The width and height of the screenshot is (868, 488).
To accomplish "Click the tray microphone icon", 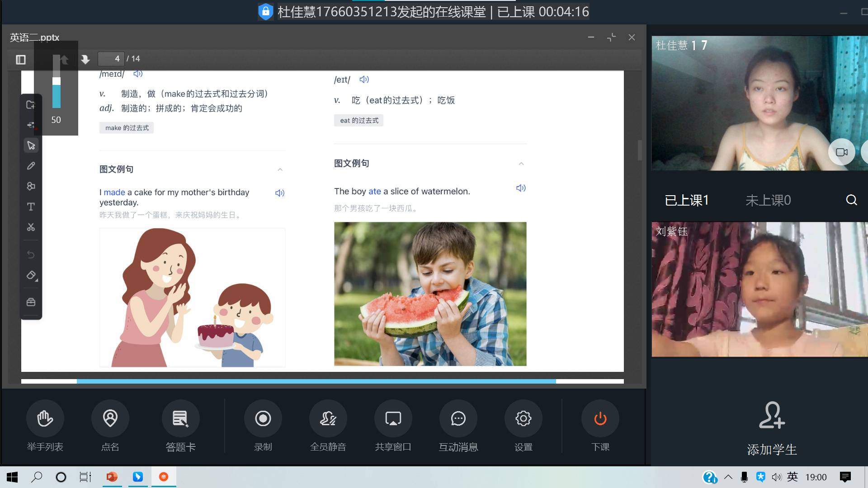I will coord(744,477).
